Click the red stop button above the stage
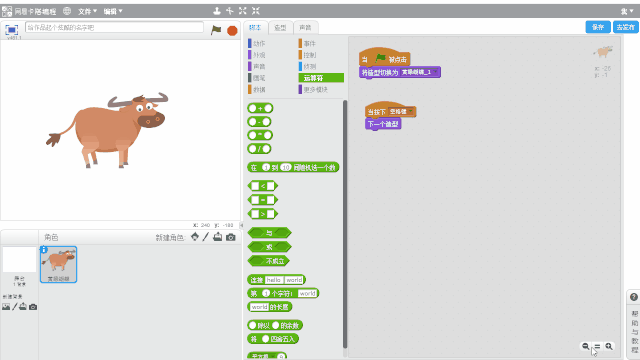640x360 pixels. [x=232, y=30]
